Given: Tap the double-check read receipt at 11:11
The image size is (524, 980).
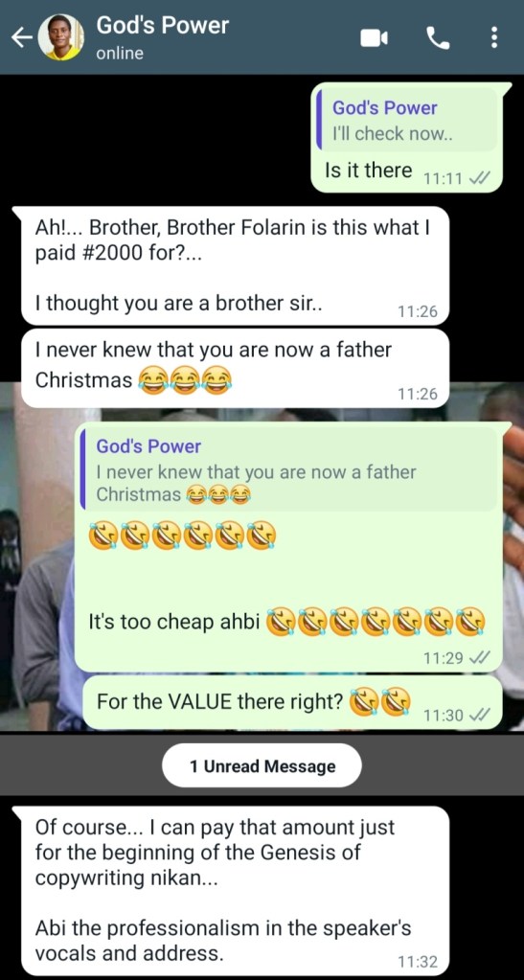Looking at the screenshot, I should [477, 179].
